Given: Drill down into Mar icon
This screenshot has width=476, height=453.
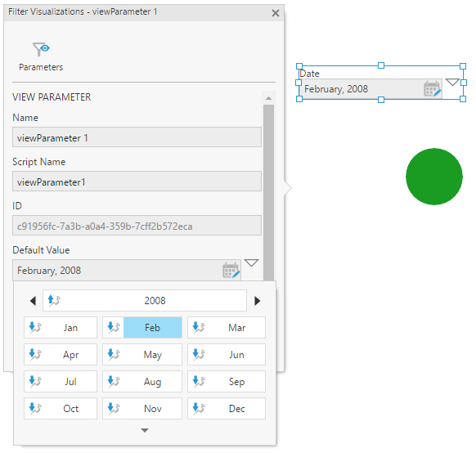Looking at the screenshot, I should click(x=199, y=327).
